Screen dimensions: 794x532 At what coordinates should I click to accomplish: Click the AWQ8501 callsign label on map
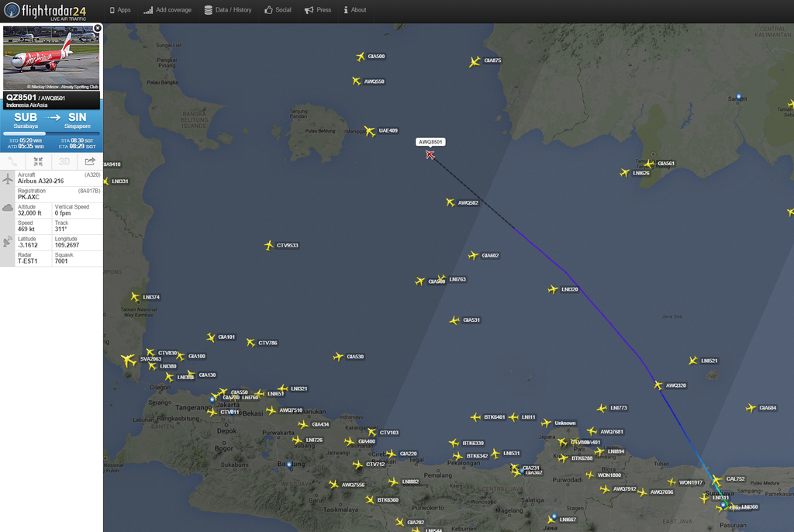tap(430, 142)
